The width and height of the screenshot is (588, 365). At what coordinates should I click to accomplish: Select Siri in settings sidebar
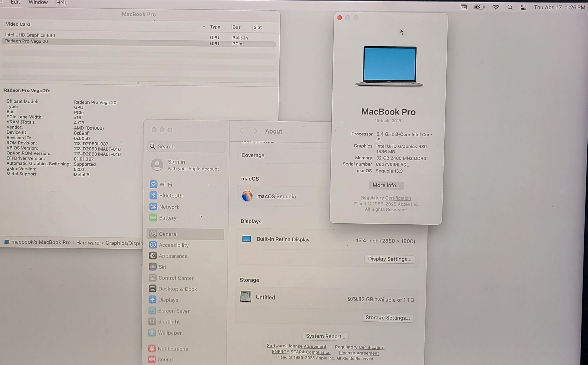click(162, 267)
